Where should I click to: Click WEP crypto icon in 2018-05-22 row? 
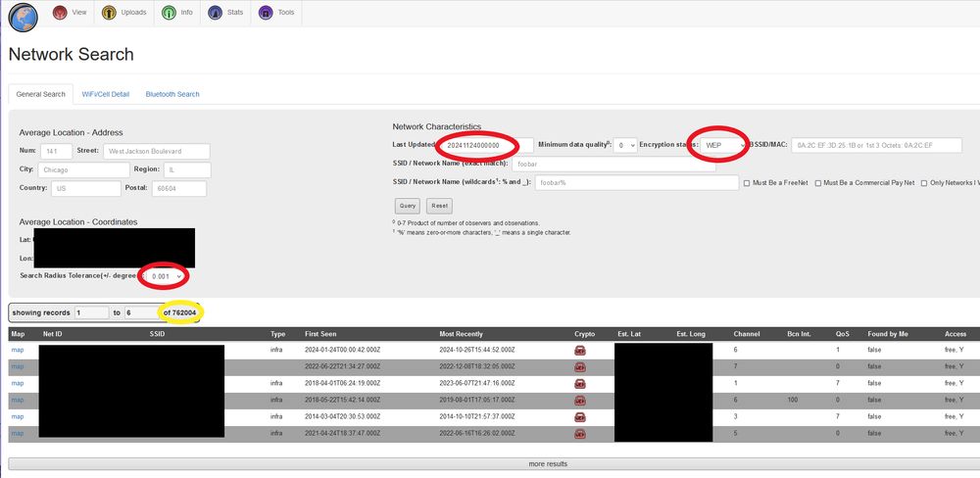tap(580, 400)
